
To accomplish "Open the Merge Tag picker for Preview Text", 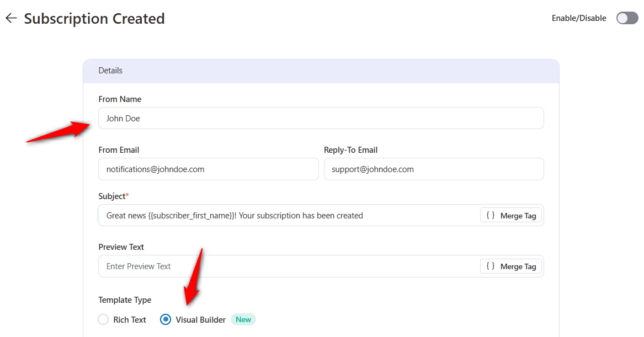I will [x=510, y=266].
